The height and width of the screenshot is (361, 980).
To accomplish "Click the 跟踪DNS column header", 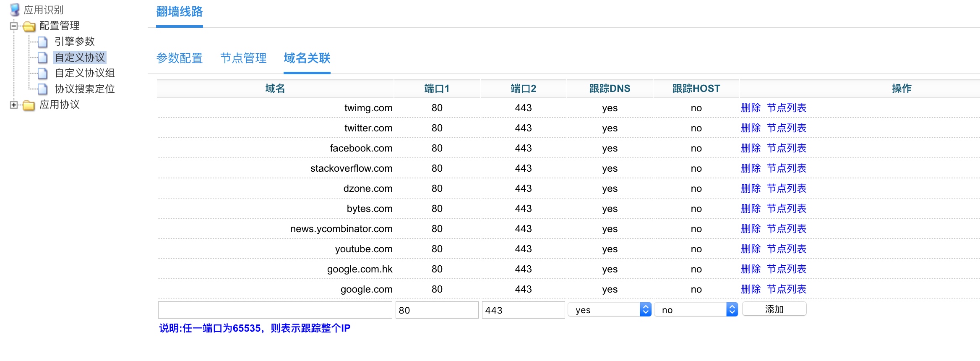I will 610,89.
